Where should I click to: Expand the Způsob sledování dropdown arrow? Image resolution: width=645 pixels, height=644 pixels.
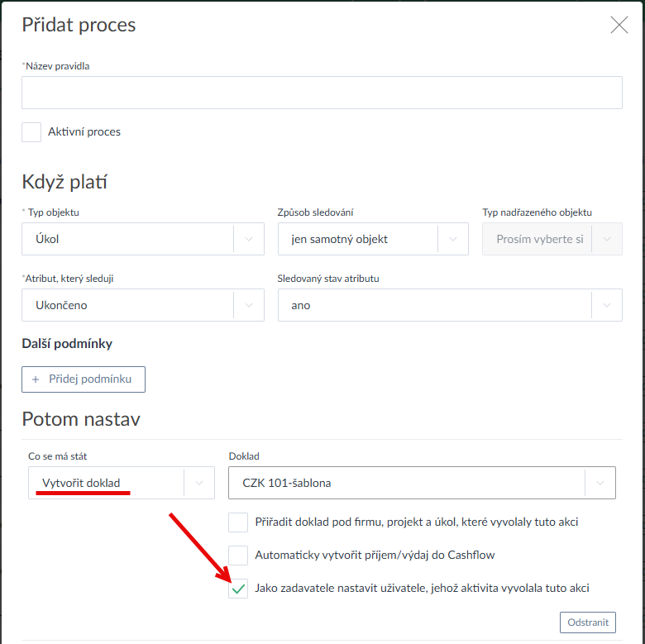tap(452, 239)
